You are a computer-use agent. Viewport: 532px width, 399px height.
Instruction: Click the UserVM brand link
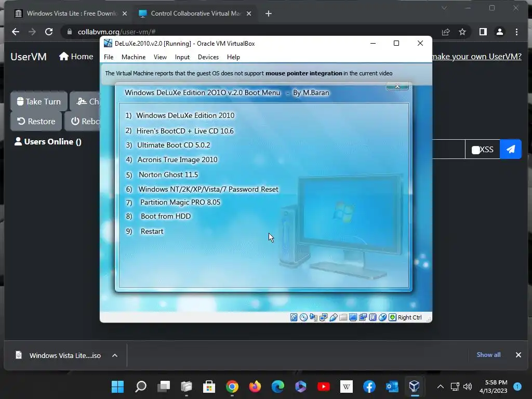pyautogui.click(x=29, y=57)
